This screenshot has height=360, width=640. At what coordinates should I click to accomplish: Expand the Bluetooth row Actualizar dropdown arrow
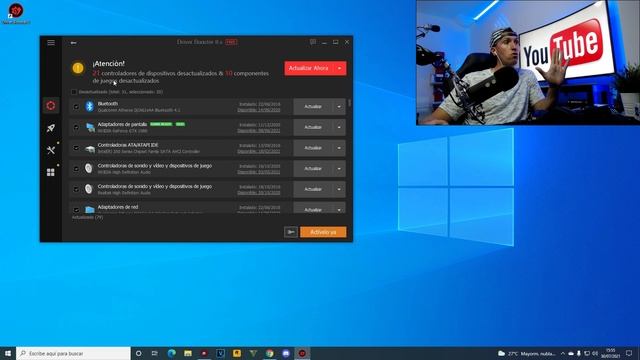point(339,107)
